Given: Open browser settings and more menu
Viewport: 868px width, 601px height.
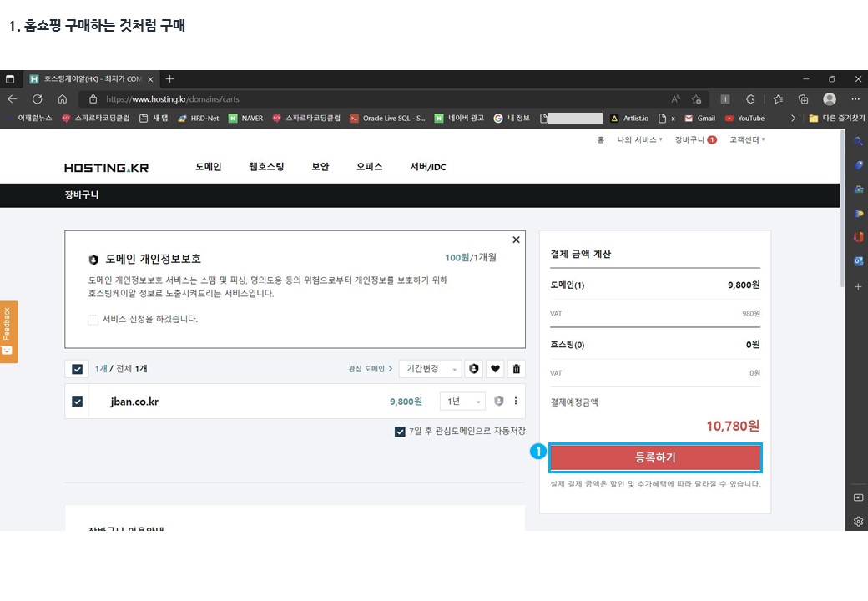Looking at the screenshot, I should click(x=855, y=99).
